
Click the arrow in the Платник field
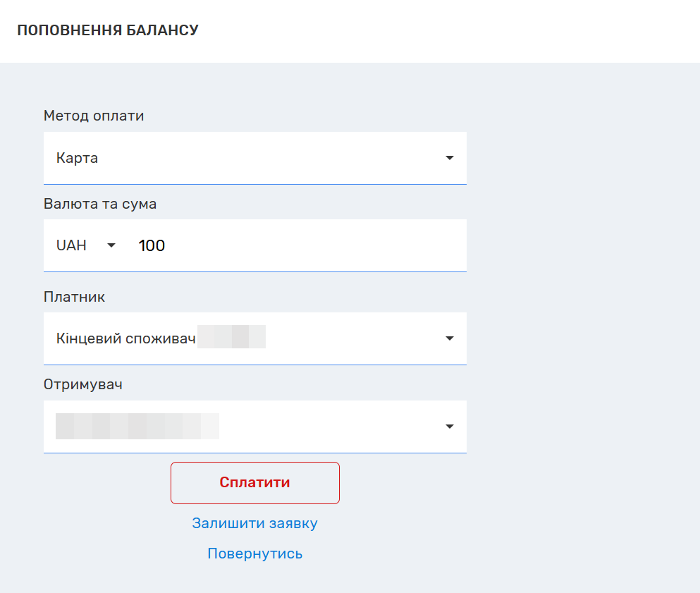(x=449, y=338)
